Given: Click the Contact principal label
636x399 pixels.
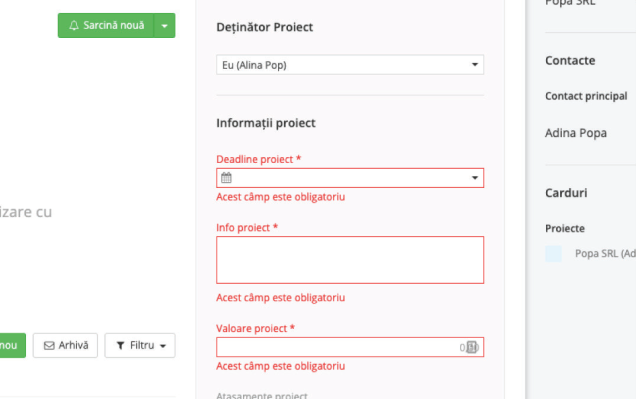Looking at the screenshot, I should coord(586,96).
